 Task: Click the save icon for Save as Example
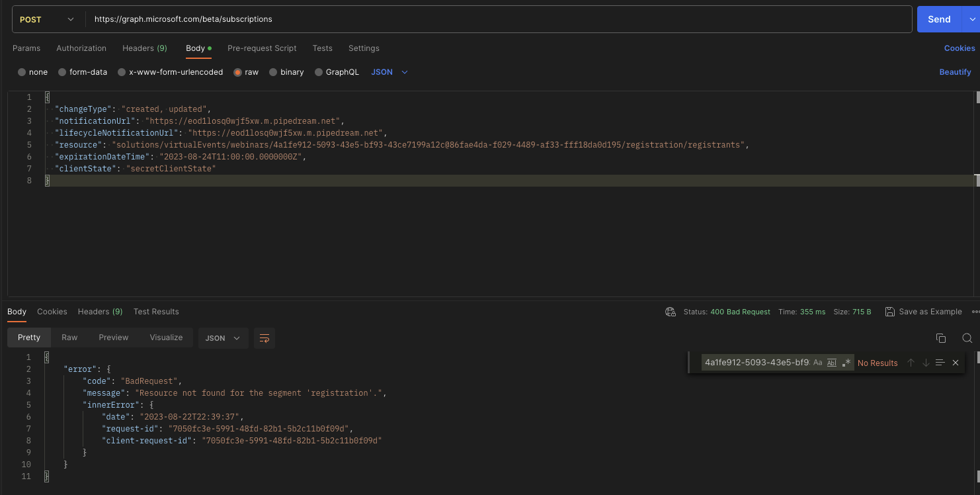point(890,312)
